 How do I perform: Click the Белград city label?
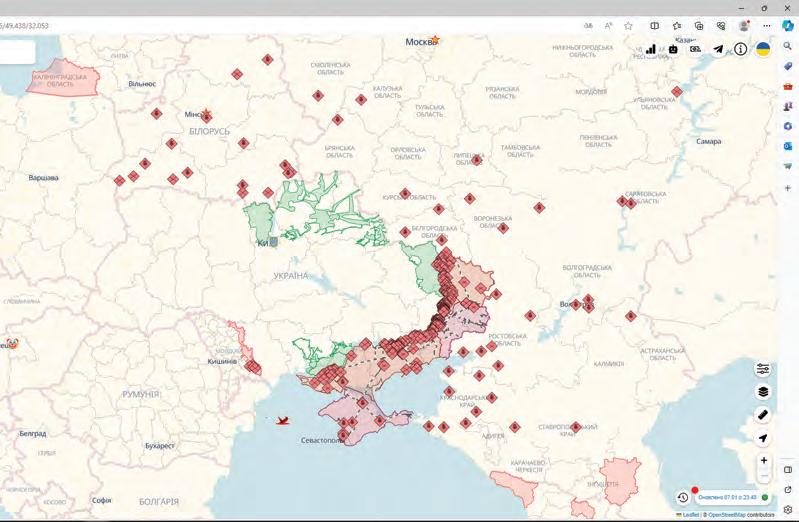click(x=33, y=434)
